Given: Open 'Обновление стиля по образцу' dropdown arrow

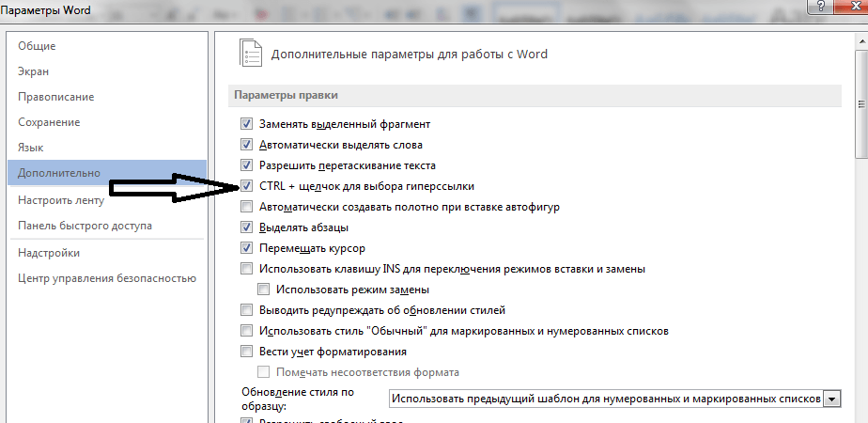Looking at the screenshot, I should pyautogui.click(x=832, y=399).
